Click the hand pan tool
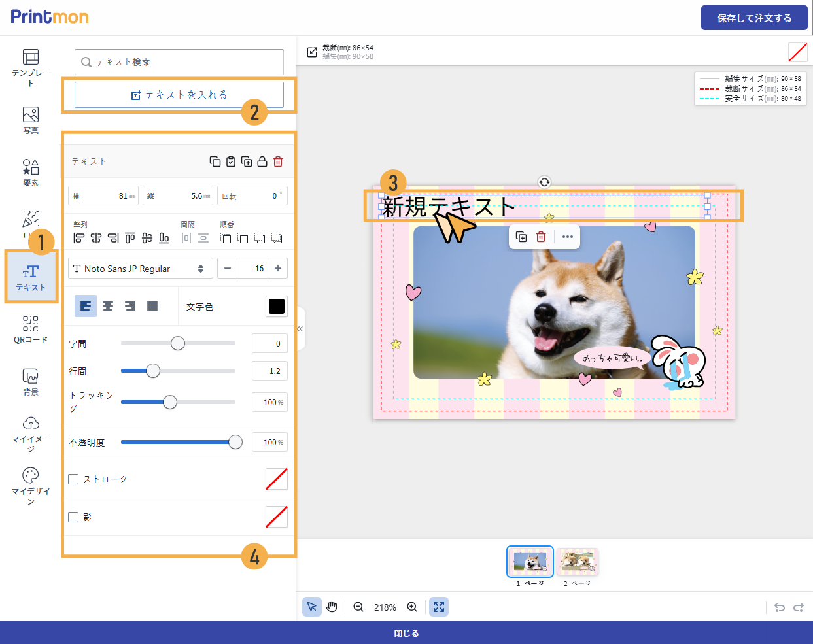Screen dimensions: 813x644 [332, 607]
